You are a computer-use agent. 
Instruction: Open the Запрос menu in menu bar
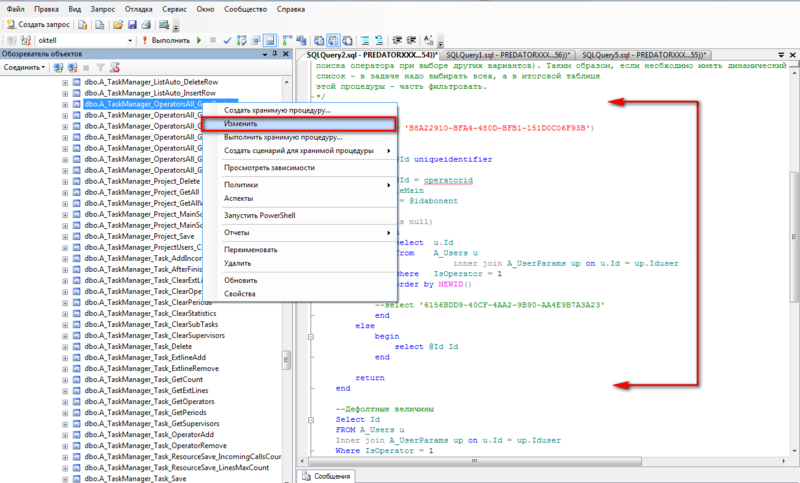coord(102,7)
